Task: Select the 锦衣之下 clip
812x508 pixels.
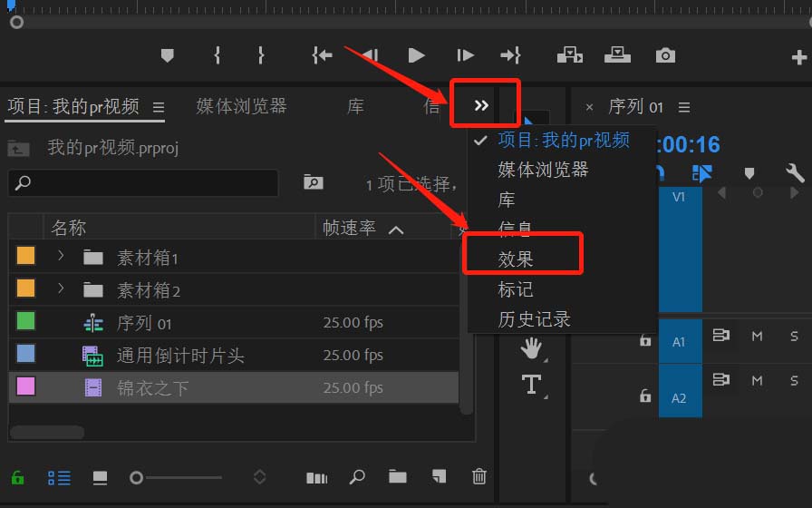Action: 234,387
